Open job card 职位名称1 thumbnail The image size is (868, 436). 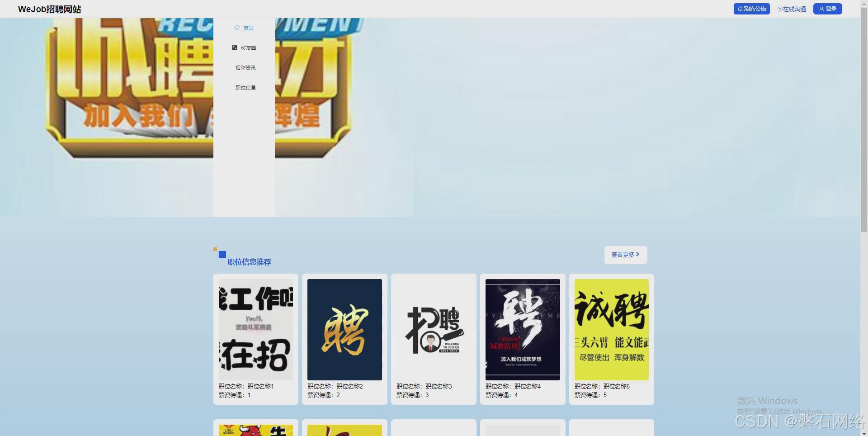pyautogui.click(x=255, y=329)
